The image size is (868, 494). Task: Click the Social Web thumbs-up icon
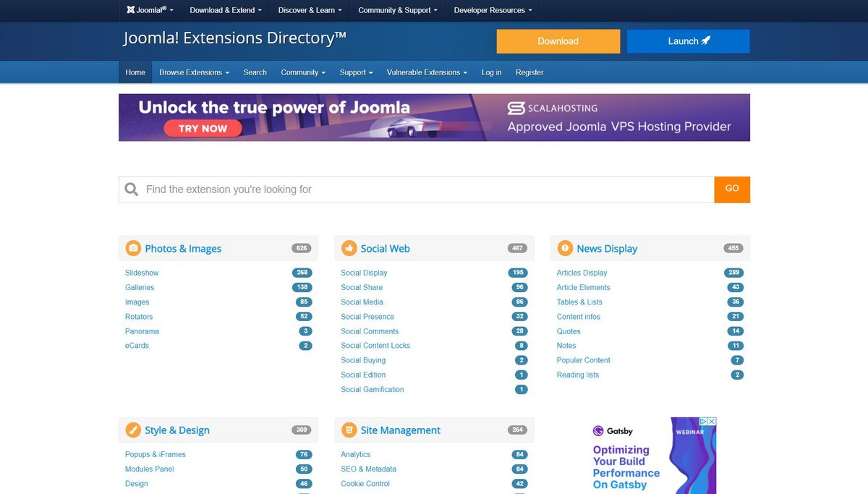pos(349,248)
